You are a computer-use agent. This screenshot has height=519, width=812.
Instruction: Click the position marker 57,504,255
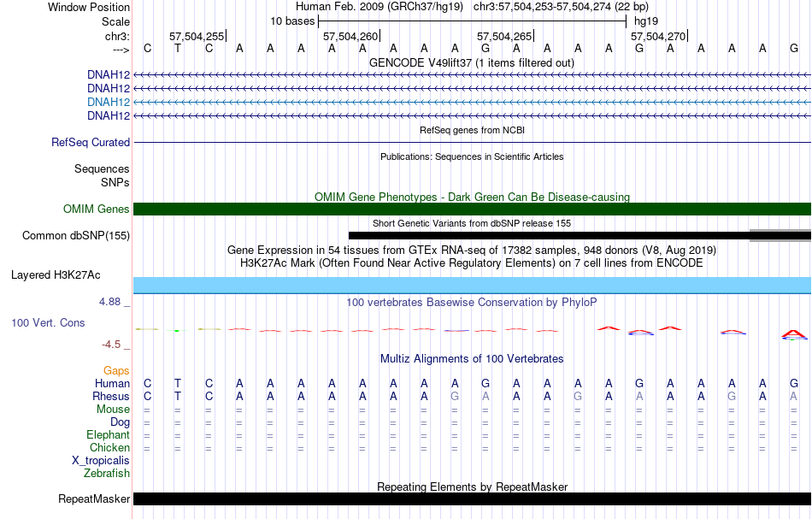click(197, 36)
